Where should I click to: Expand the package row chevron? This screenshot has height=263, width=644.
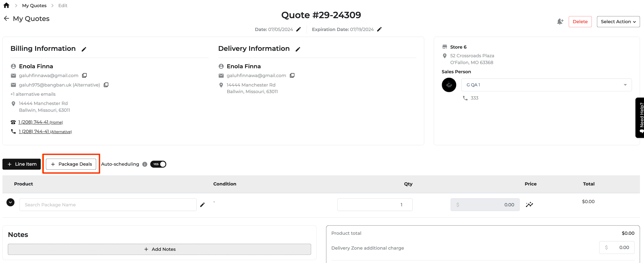tap(11, 202)
